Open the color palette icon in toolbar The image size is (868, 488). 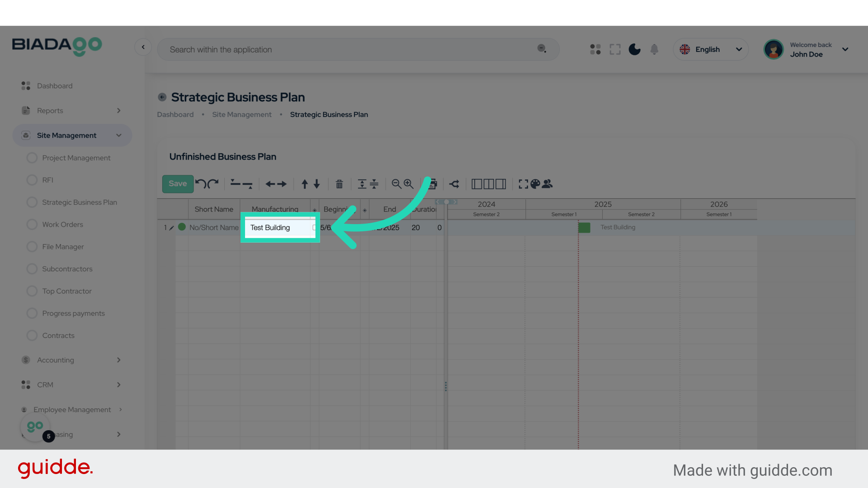click(x=535, y=184)
